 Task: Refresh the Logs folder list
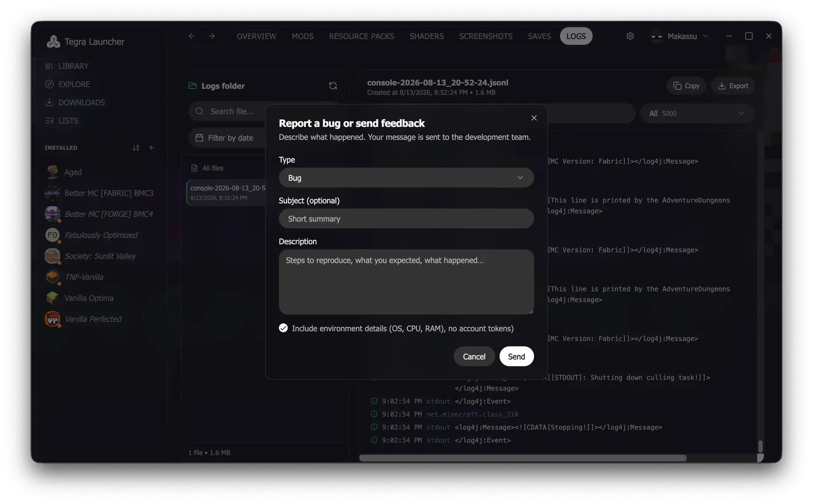pos(333,86)
